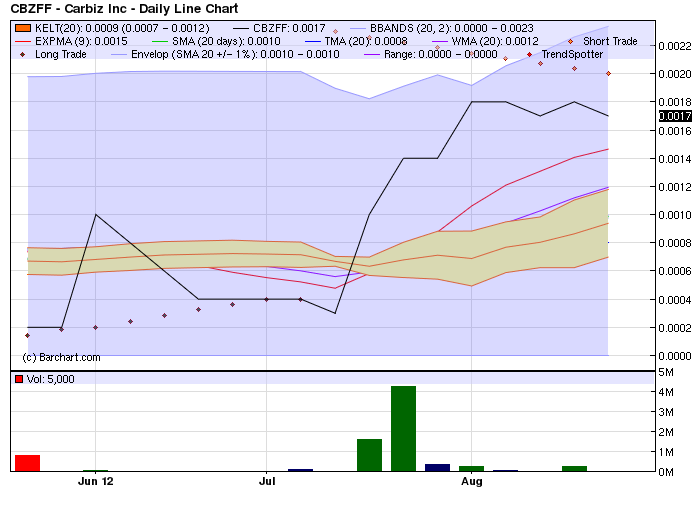Click the Aug date axis label

472,481
